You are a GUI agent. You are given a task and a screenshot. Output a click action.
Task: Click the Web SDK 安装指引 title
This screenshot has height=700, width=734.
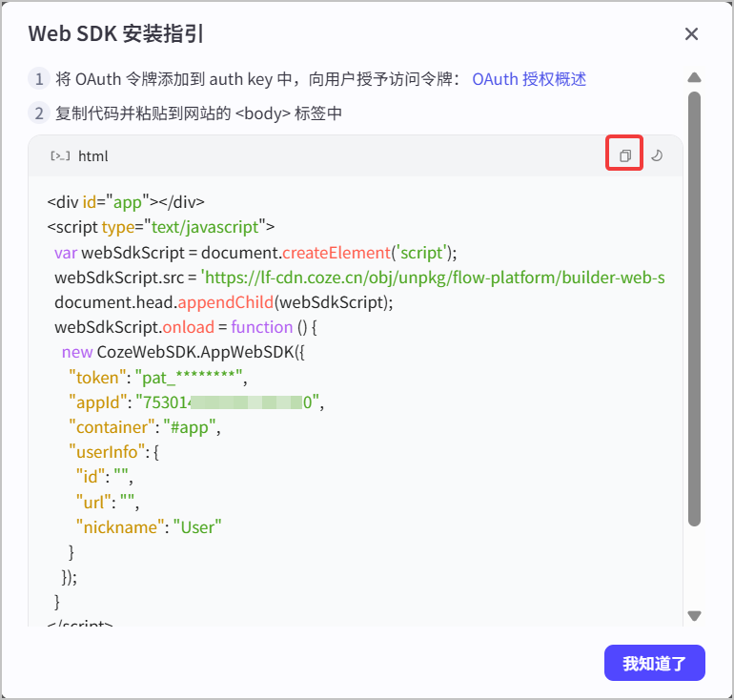(116, 34)
